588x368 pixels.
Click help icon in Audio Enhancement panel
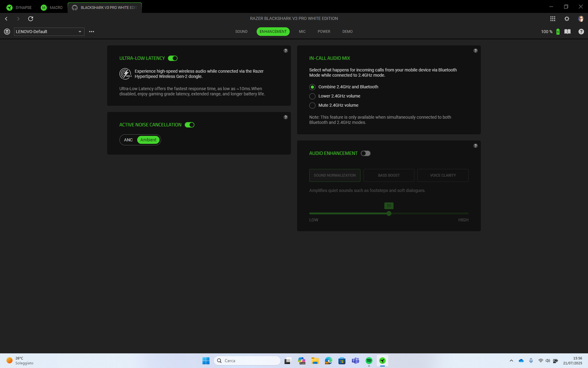pos(475,146)
